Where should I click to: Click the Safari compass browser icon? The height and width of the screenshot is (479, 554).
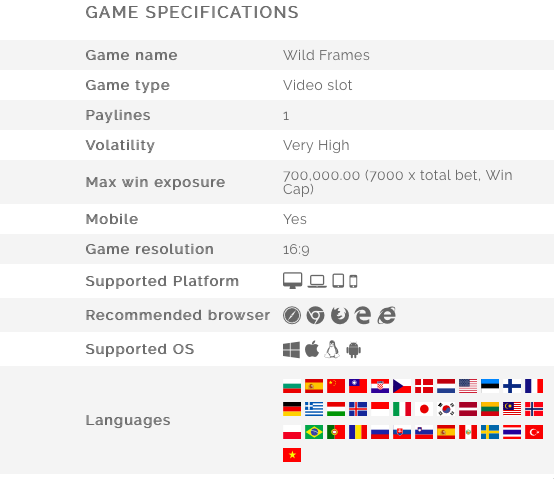click(x=292, y=315)
